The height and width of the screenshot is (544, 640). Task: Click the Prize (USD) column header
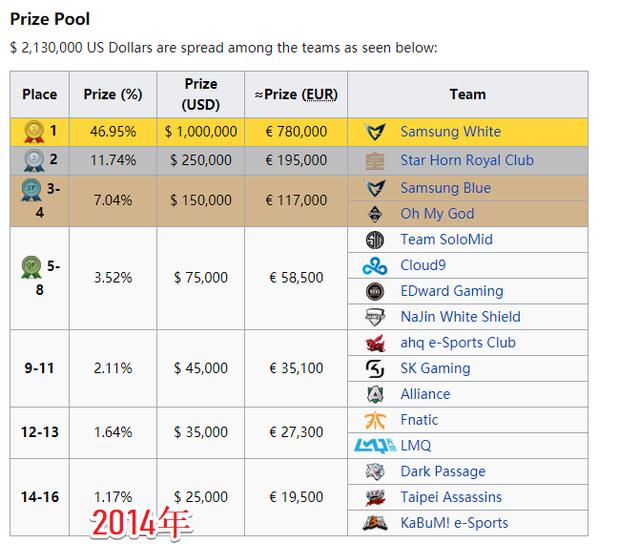(201, 94)
